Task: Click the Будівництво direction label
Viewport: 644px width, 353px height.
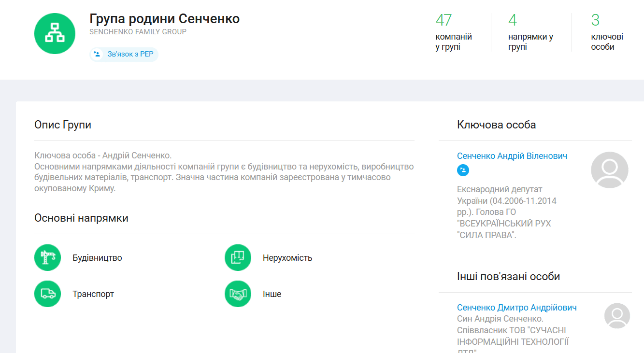Action: tap(97, 258)
